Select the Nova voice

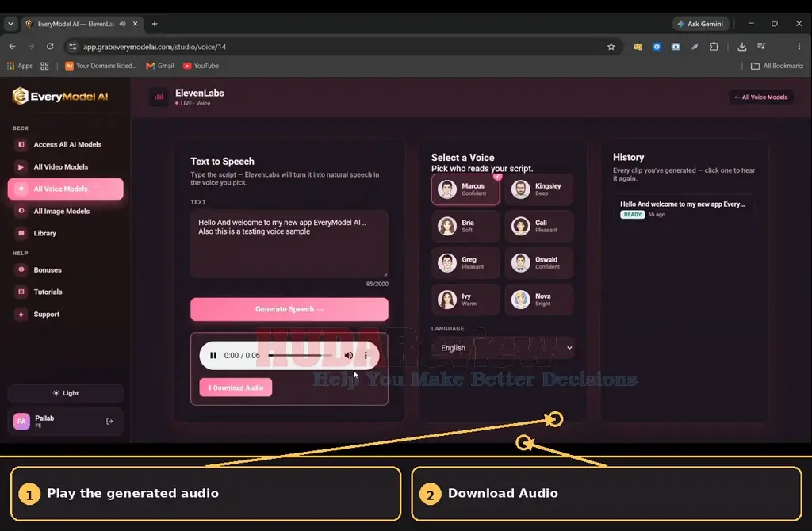539,300
